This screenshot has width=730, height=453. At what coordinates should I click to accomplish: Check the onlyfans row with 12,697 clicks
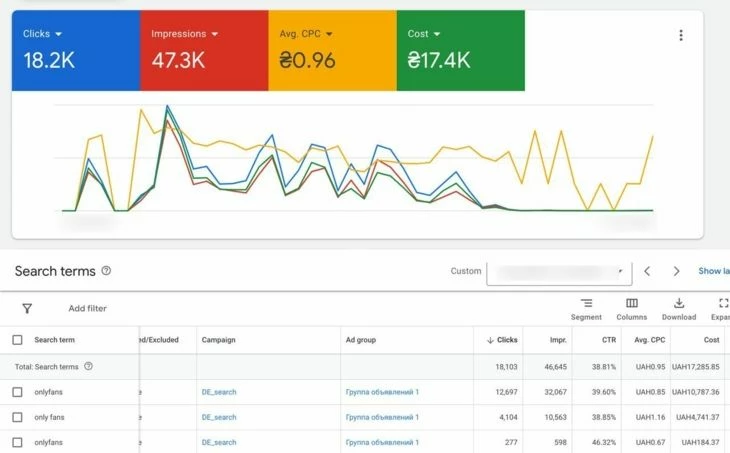pyautogui.click(x=17, y=392)
